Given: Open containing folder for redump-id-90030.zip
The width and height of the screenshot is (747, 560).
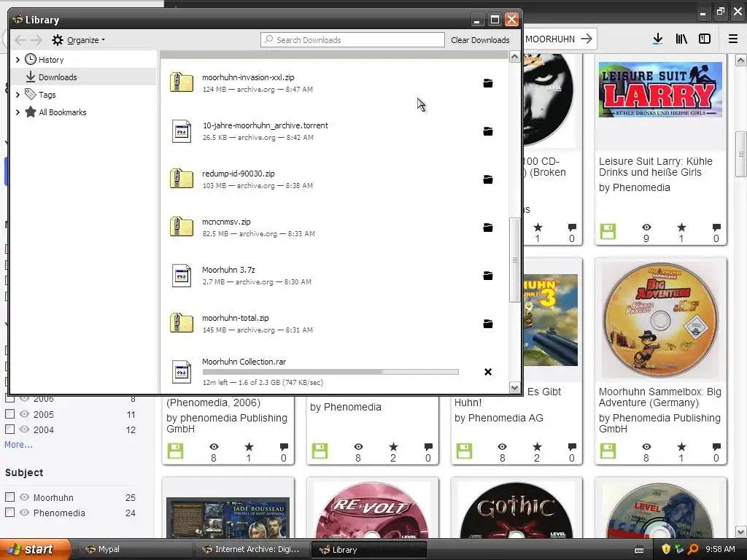Looking at the screenshot, I should point(488,179).
